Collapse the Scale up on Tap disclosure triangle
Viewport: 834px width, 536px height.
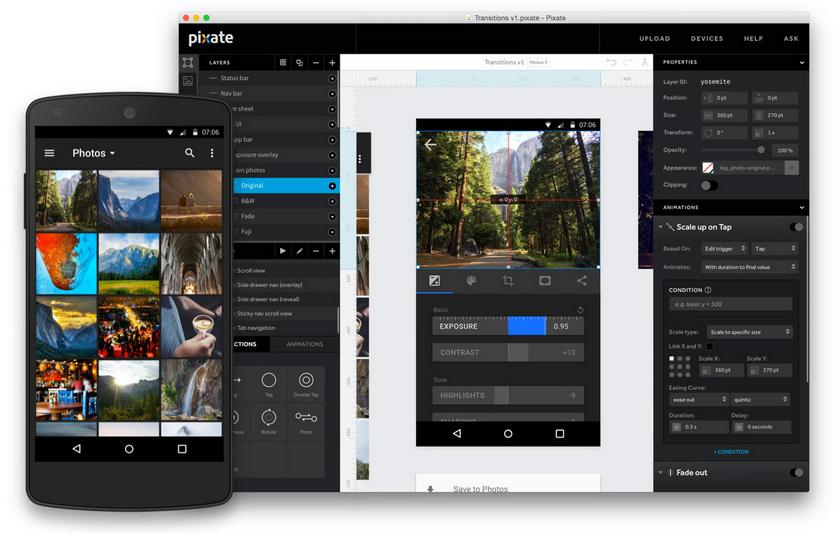click(661, 227)
